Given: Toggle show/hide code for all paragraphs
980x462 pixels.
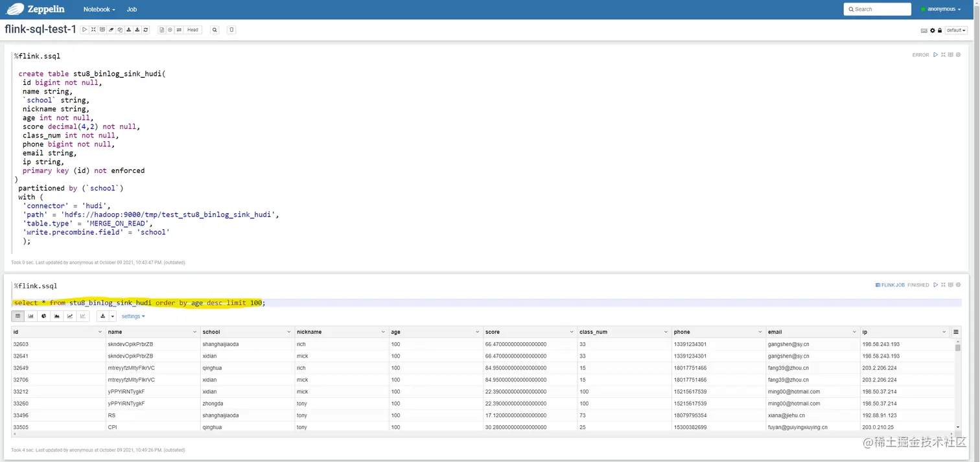Looking at the screenshot, I should pos(93,30).
